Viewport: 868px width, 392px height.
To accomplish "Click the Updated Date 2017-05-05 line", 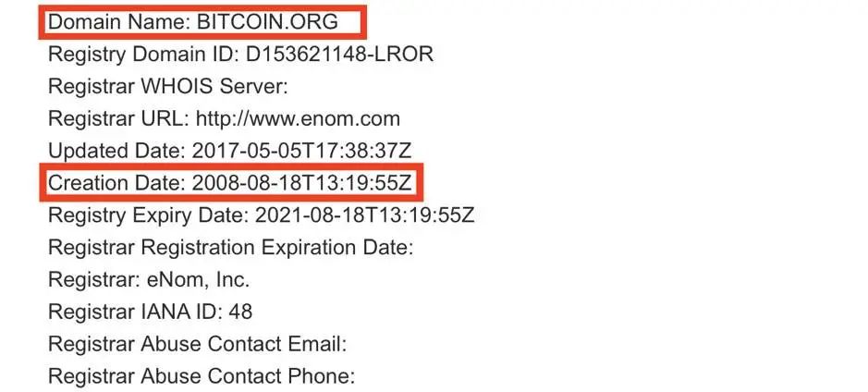I will [x=230, y=151].
